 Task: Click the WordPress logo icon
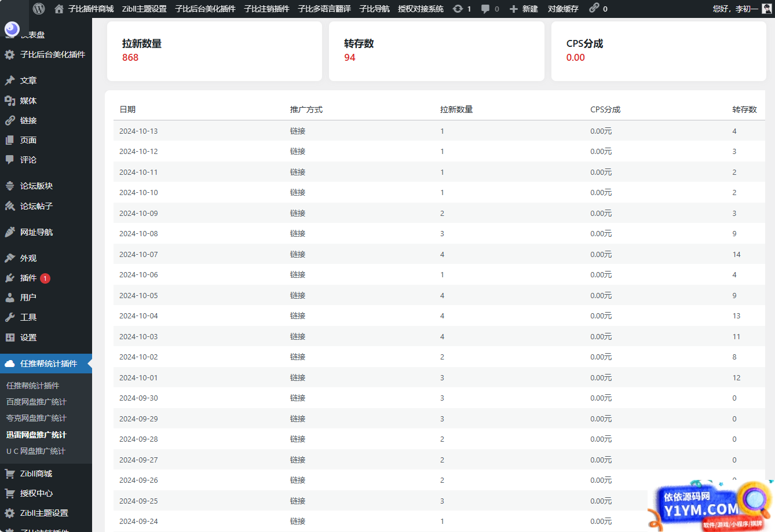[x=39, y=9]
